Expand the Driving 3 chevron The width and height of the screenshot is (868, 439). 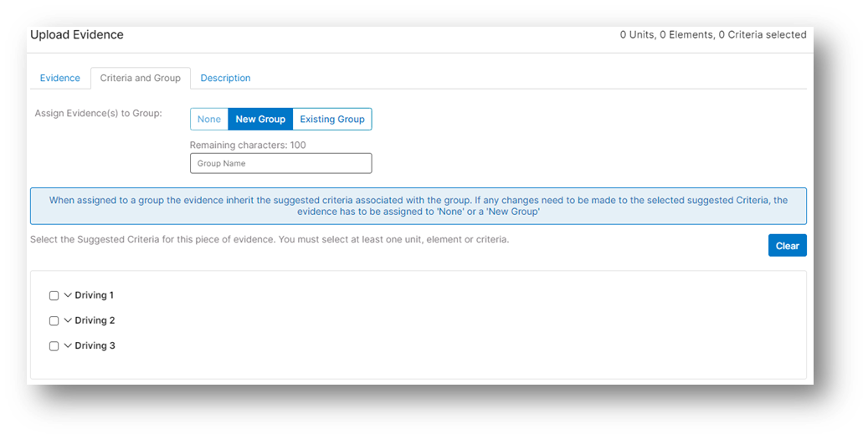(68, 345)
